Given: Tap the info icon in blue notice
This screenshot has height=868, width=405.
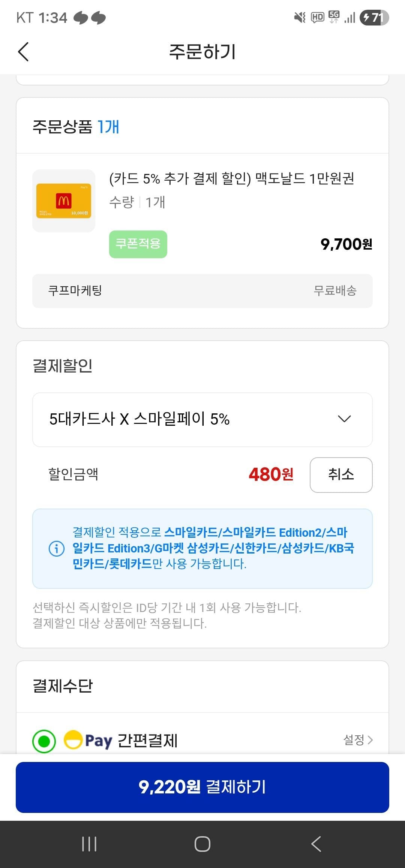Looking at the screenshot, I should click(57, 549).
